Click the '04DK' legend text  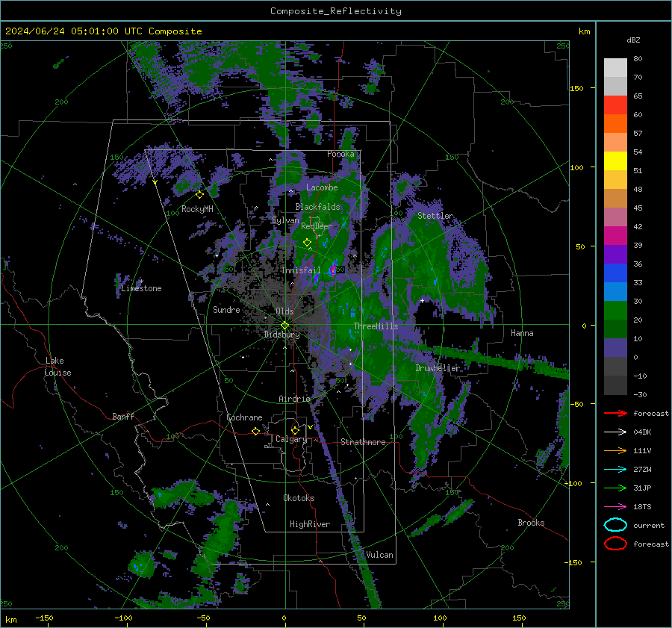(642, 432)
